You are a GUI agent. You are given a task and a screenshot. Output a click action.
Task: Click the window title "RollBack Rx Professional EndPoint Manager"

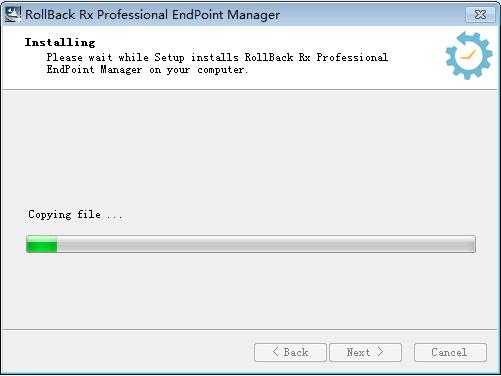click(152, 15)
